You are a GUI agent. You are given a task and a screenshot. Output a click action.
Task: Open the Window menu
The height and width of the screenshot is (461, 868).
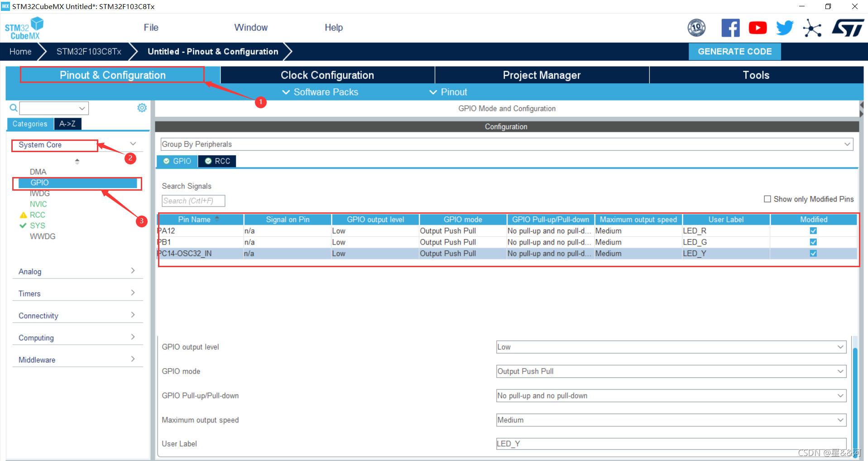251,28
